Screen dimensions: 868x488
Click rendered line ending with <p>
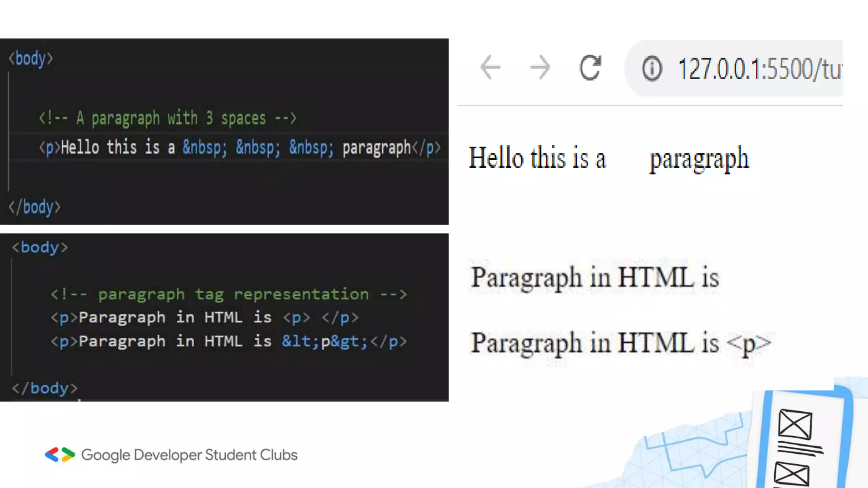620,343
